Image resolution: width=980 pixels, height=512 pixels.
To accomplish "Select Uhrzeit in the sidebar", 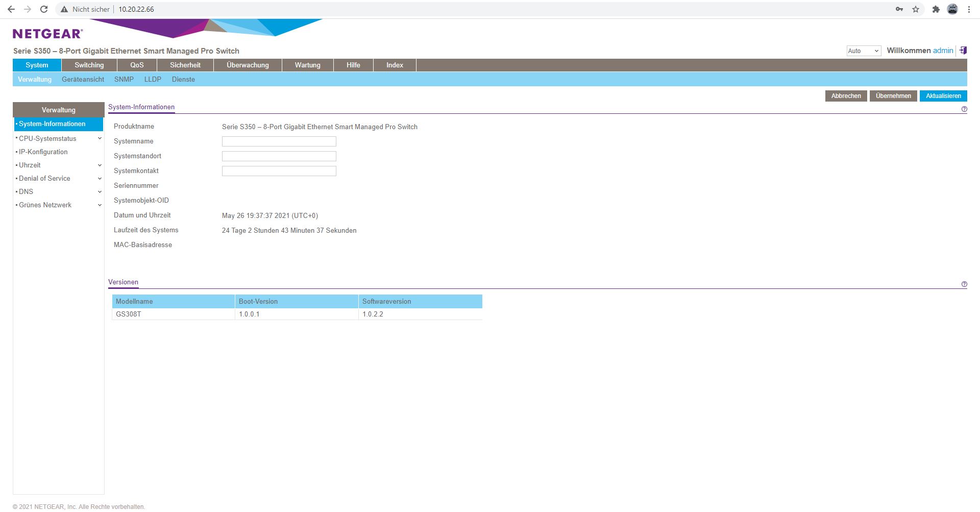I will point(30,165).
